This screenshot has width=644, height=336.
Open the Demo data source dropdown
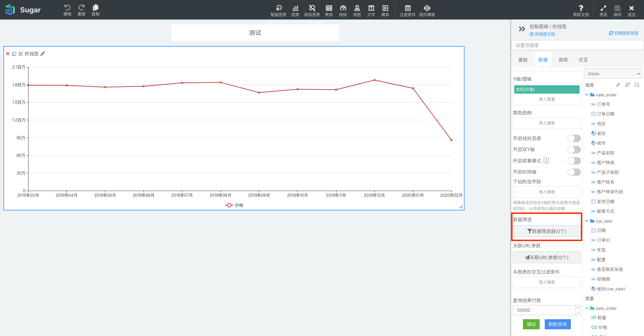pyautogui.click(x=613, y=74)
